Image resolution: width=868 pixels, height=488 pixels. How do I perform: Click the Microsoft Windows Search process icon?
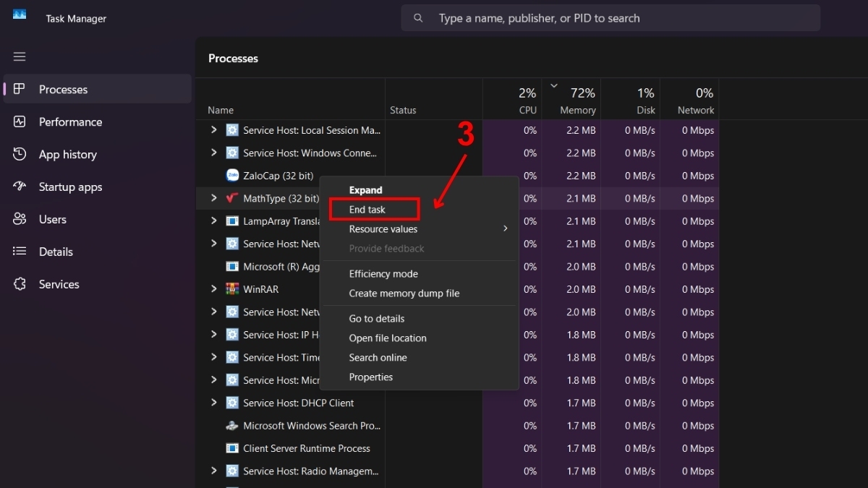click(x=232, y=426)
